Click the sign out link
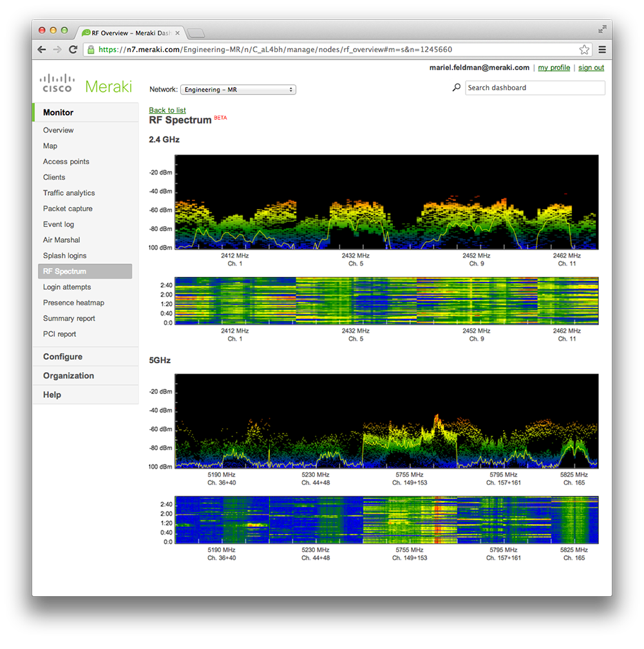The width and height of the screenshot is (644, 649). [x=591, y=68]
